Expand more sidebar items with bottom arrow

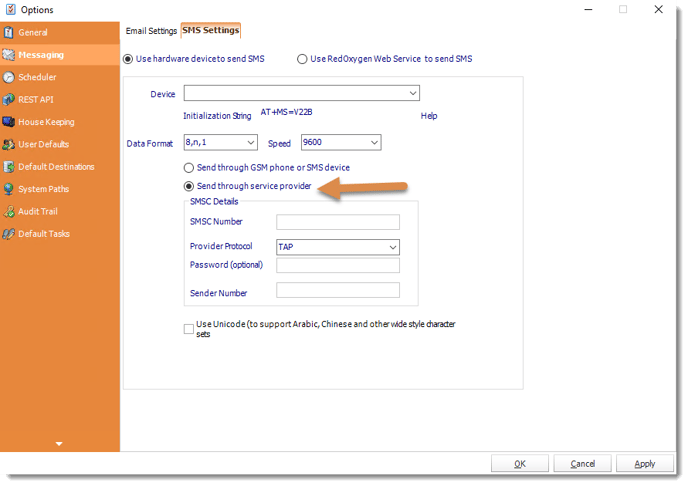(59, 444)
